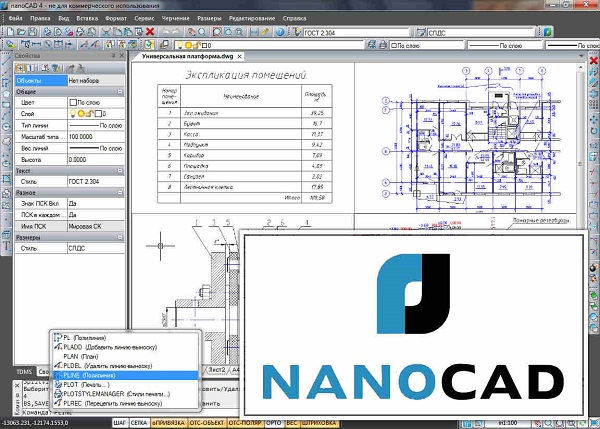Collapse the Текст section in Properties
The height and width of the screenshot is (429, 600).
[x=120, y=171]
